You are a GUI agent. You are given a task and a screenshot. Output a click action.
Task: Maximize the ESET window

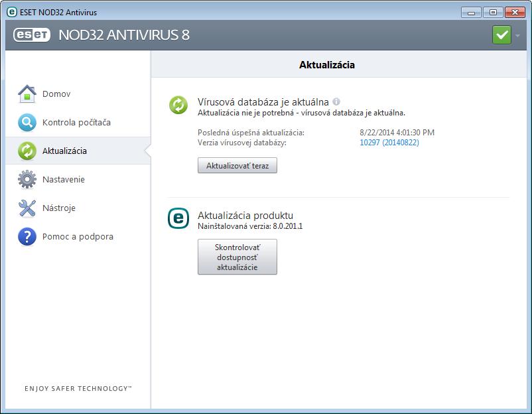pos(493,13)
